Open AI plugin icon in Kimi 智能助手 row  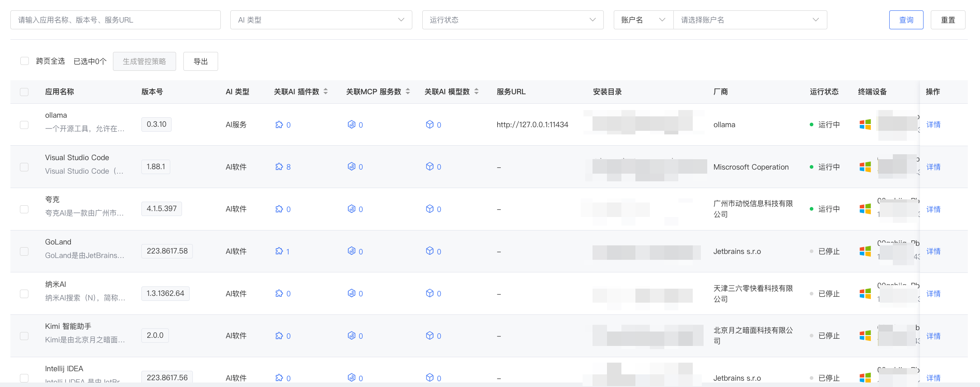coord(279,336)
